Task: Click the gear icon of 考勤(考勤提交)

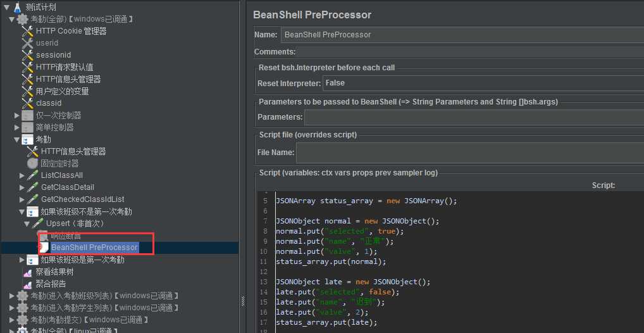Action: point(23,320)
